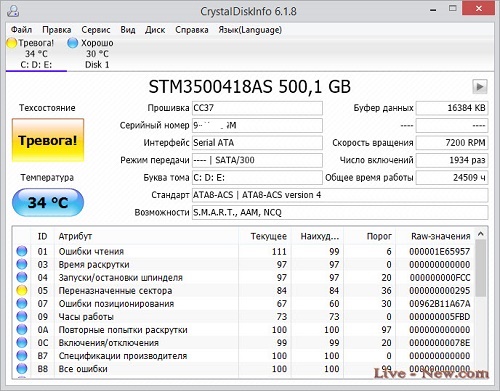Select the Ошибки позиционирования attribute text
Image resolution: width=500 pixels, height=391 pixels.
tap(116, 304)
